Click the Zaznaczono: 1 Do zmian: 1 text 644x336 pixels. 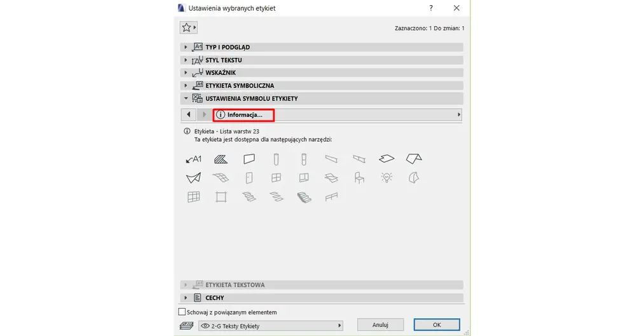430,29
